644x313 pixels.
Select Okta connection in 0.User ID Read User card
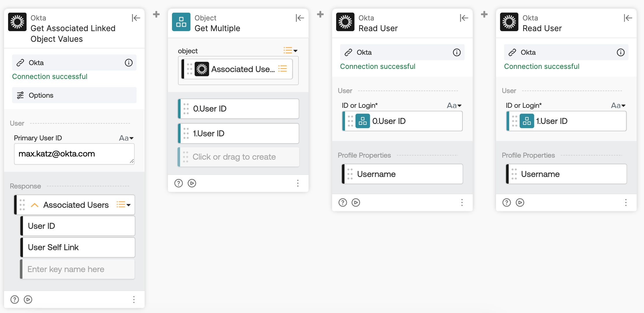[x=402, y=52]
